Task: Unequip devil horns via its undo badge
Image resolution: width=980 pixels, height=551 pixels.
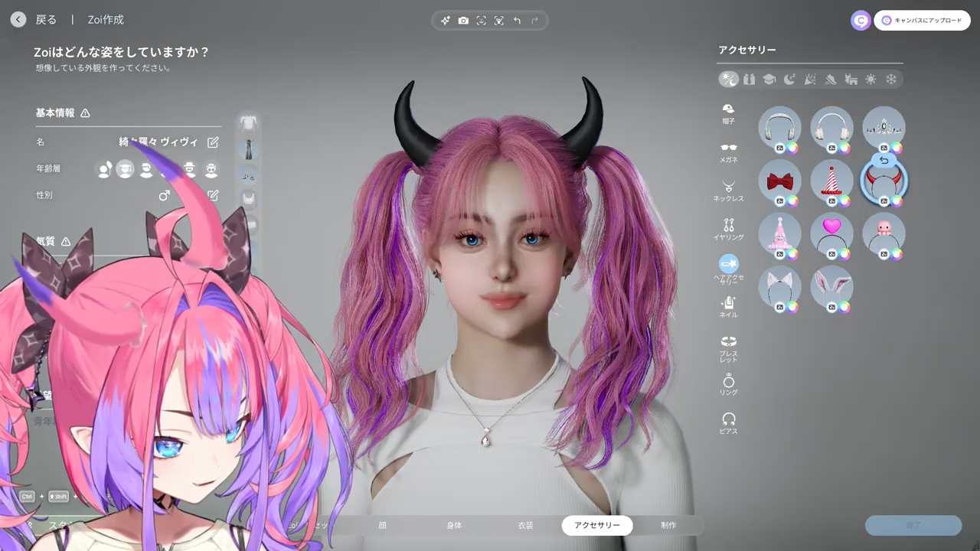Action: pyautogui.click(x=884, y=161)
